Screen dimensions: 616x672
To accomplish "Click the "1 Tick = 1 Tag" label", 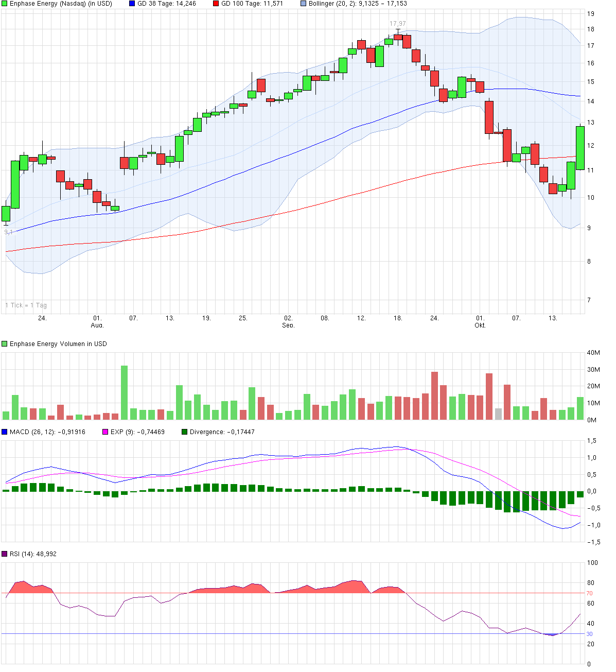I will click(26, 305).
